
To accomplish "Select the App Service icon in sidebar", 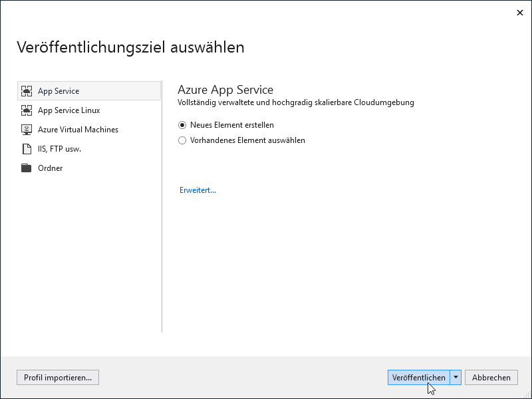I will (x=27, y=90).
